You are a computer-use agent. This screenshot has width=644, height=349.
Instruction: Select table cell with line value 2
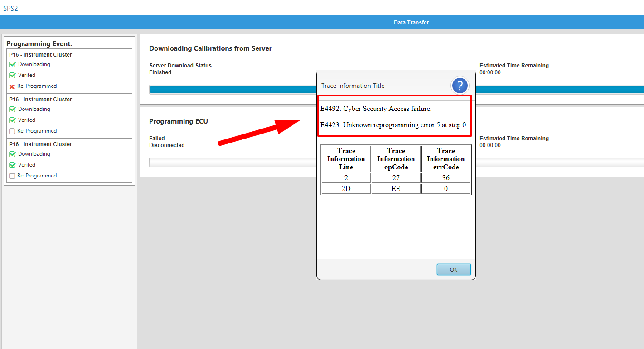(x=346, y=178)
